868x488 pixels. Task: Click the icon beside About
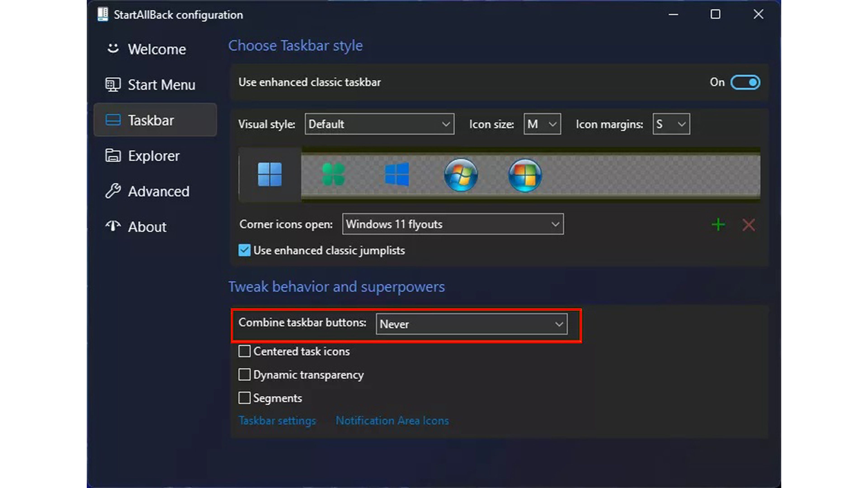[x=113, y=226]
